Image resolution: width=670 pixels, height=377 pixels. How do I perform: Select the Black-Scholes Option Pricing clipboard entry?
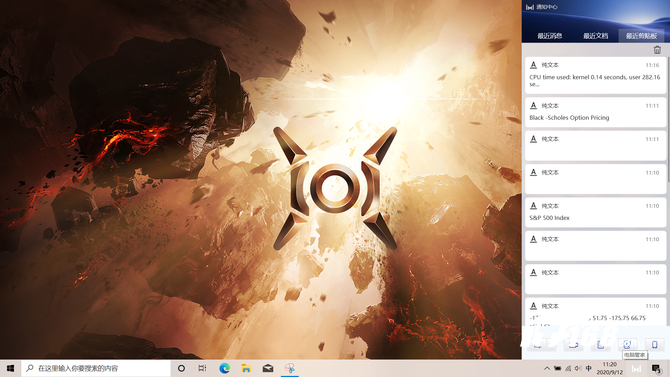point(595,112)
